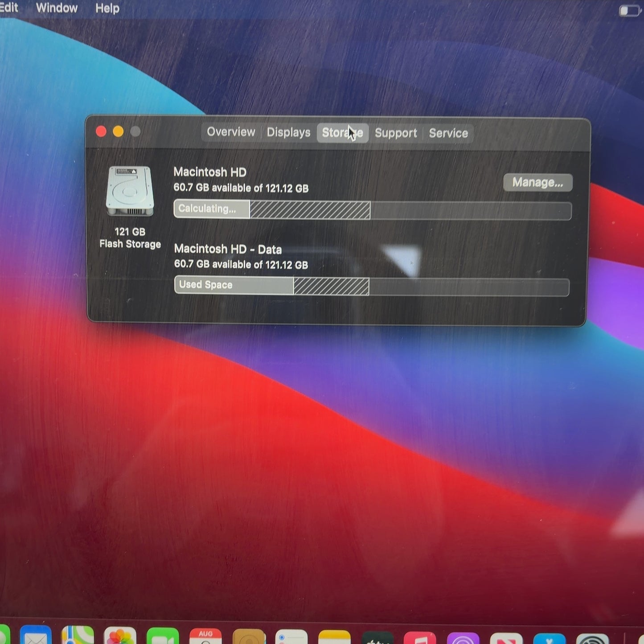The image size is (644, 644).
Task: Switch to the Displays tab
Action: coord(288,133)
